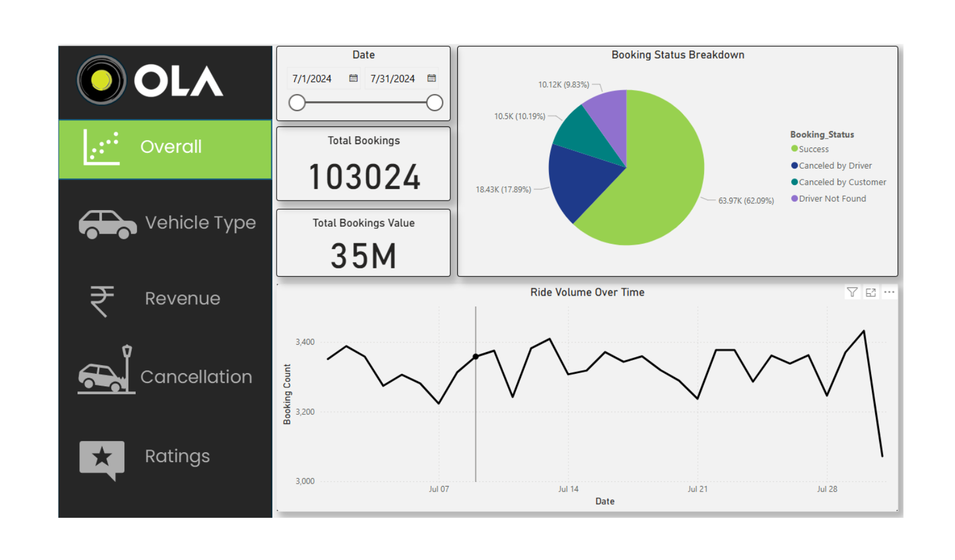Go to the Revenue page label
This screenshot has height=560, width=955.
point(182,299)
